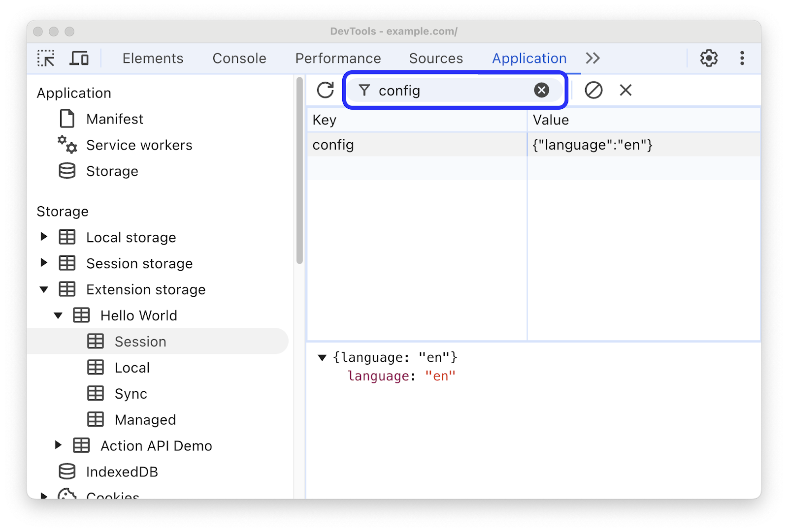Screen dimensions: 788x532
Task: Collapse the Extension storage tree
Action: point(43,289)
